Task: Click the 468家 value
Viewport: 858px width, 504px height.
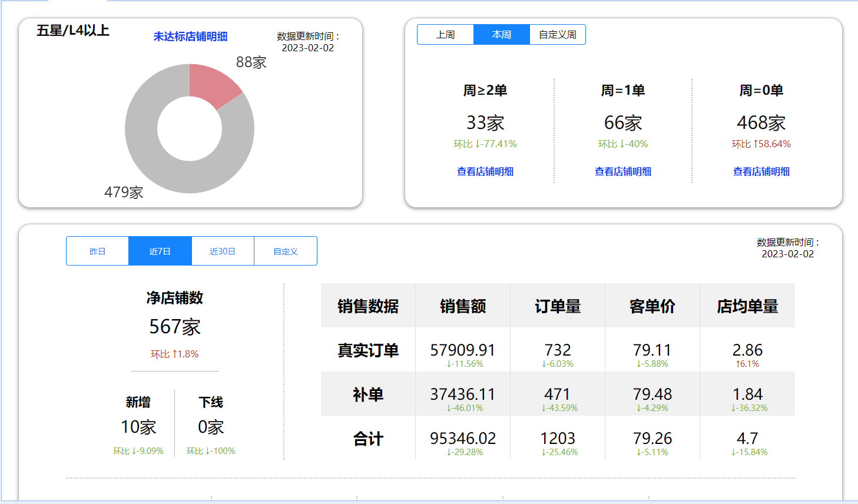Action: [761, 122]
